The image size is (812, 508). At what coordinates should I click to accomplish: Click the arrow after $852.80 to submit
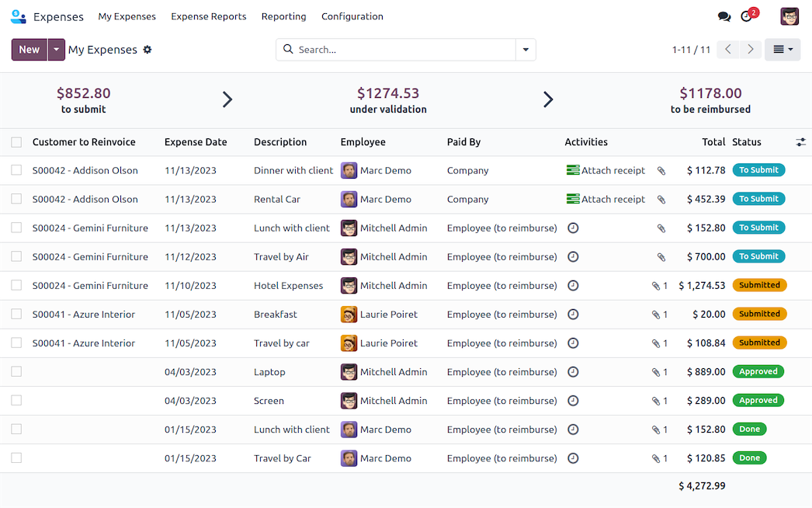click(x=227, y=99)
